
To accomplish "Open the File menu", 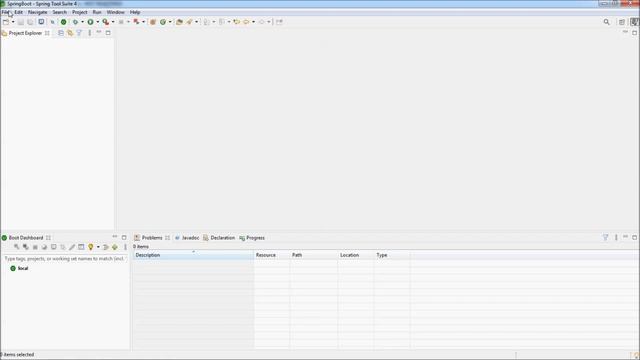I will 5,12.
